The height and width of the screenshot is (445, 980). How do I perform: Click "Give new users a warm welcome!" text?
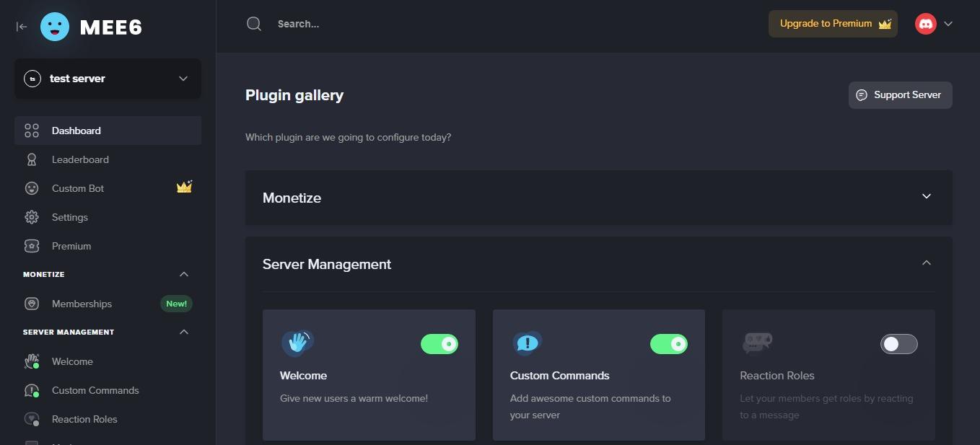click(354, 398)
